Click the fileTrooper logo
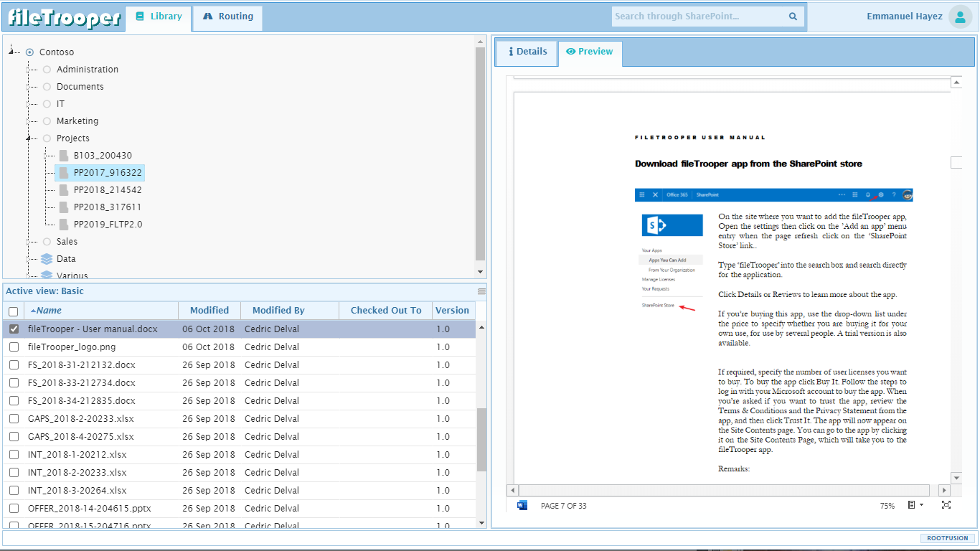Screen dimensions: 980x551 coord(64,17)
